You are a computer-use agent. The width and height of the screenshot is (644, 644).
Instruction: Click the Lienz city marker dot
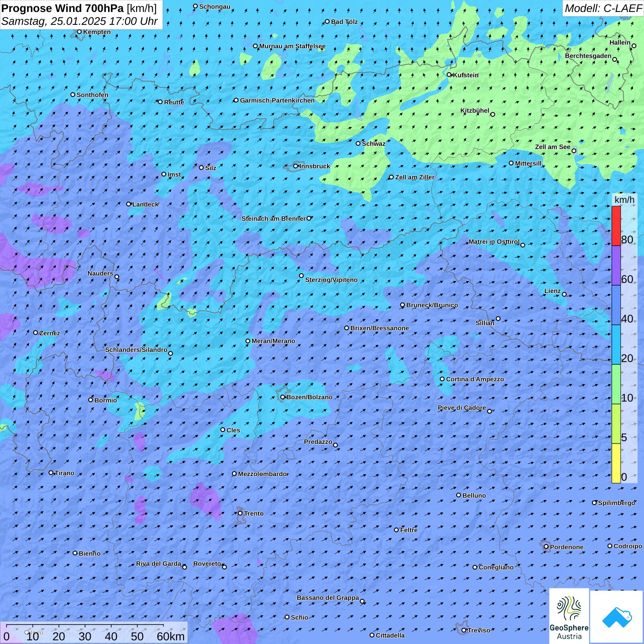pos(564,294)
